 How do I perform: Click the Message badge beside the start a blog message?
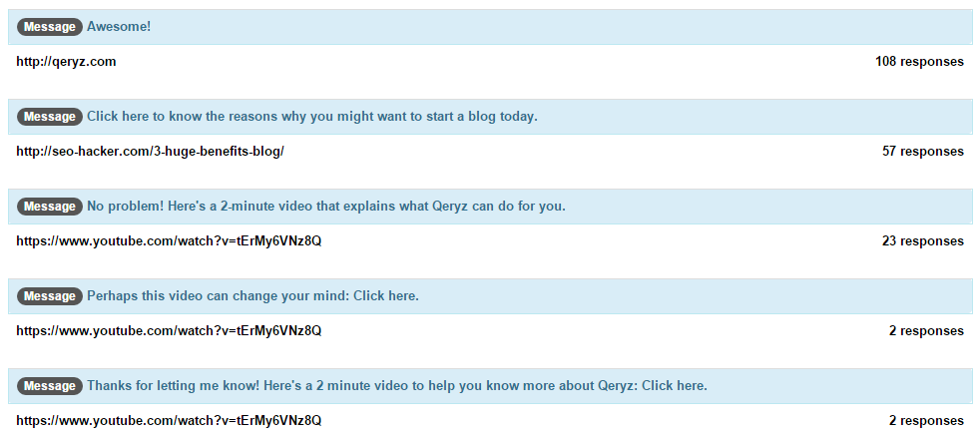[49, 117]
